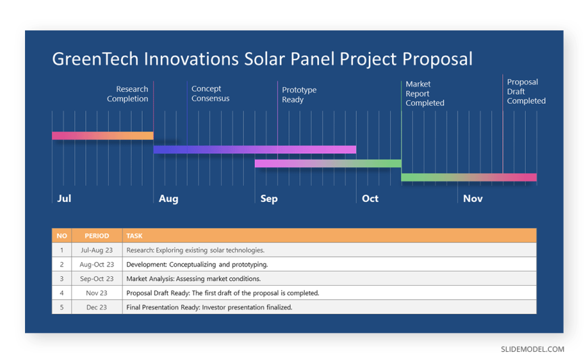Viewport: 588px width, 364px height.
Task: Select the pink-orange Research timeline bar
Action: click(103, 136)
